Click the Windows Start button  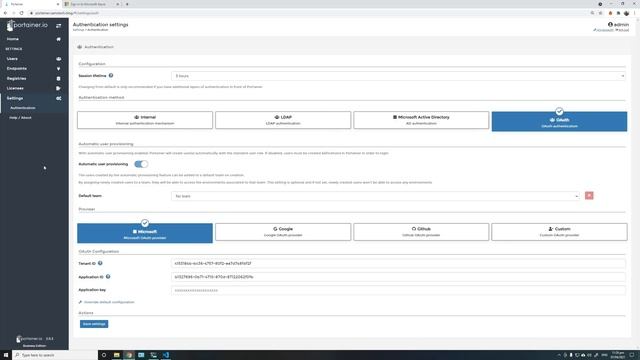point(6,355)
